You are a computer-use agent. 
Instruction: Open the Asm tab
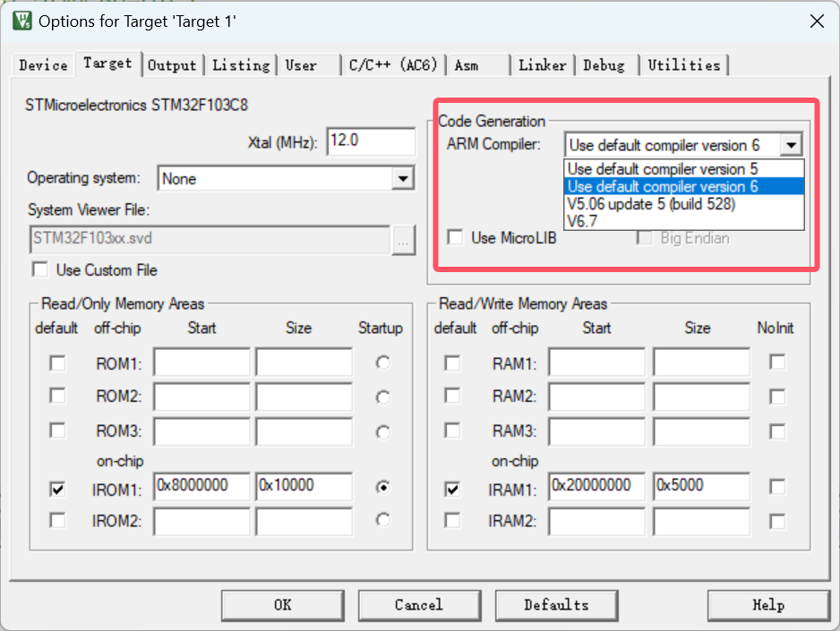(x=467, y=65)
